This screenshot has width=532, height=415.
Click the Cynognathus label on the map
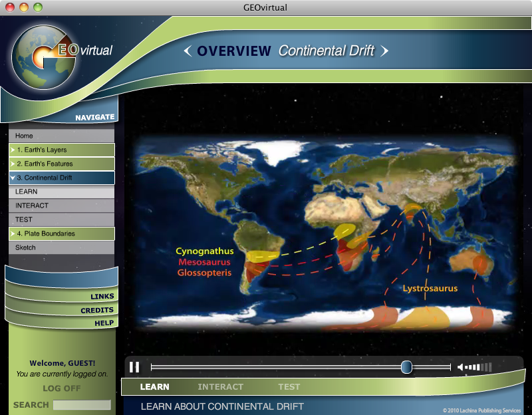coord(205,251)
